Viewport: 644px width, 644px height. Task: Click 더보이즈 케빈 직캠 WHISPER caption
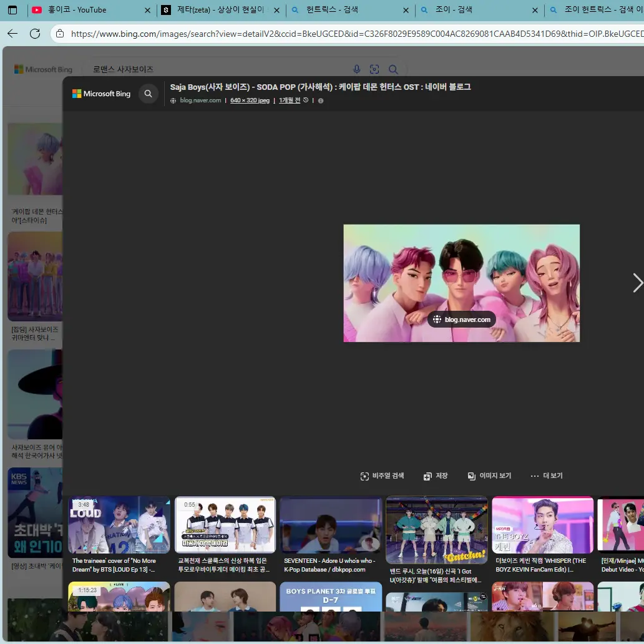point(540,565)
